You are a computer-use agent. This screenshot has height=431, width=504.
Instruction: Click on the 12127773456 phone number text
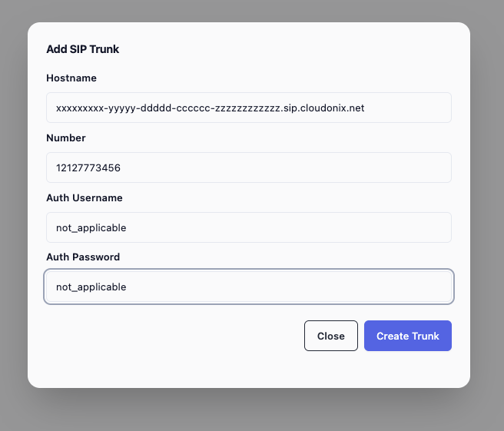point(88,168)
